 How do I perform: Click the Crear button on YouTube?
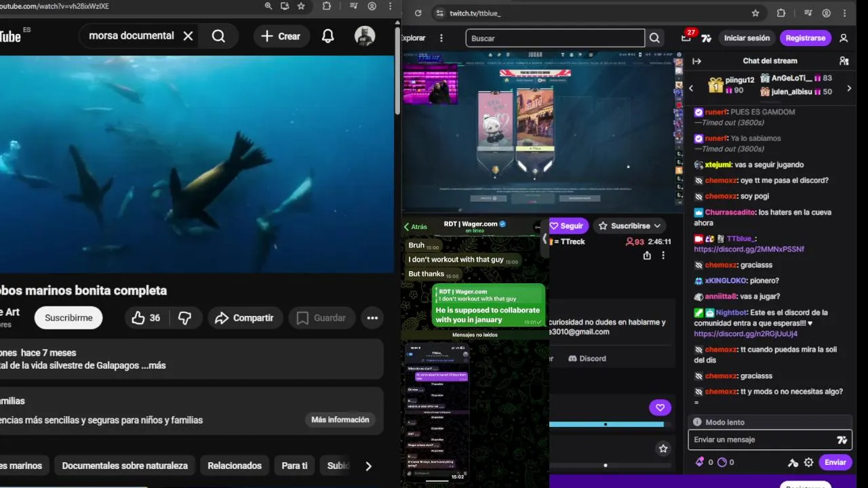click(281, 36)
